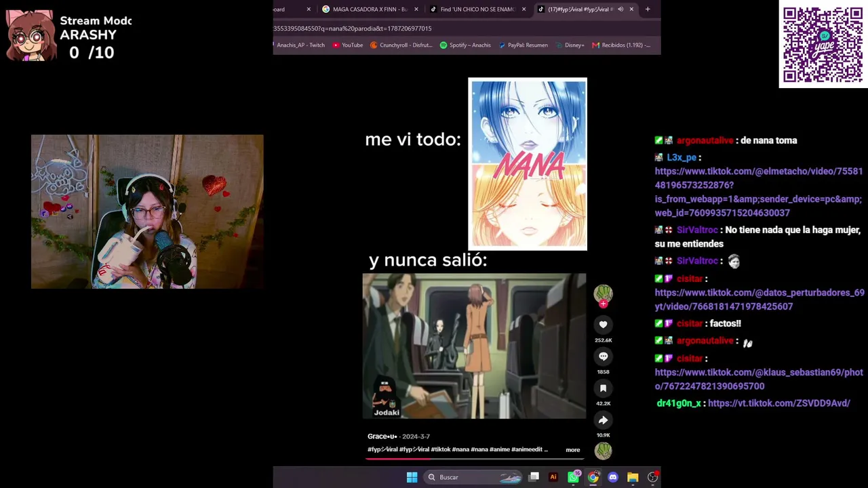Viewport: 868px width, 488px height.
Task: Close the active #fyp viral TikTok tab
Action: [631, 9]
